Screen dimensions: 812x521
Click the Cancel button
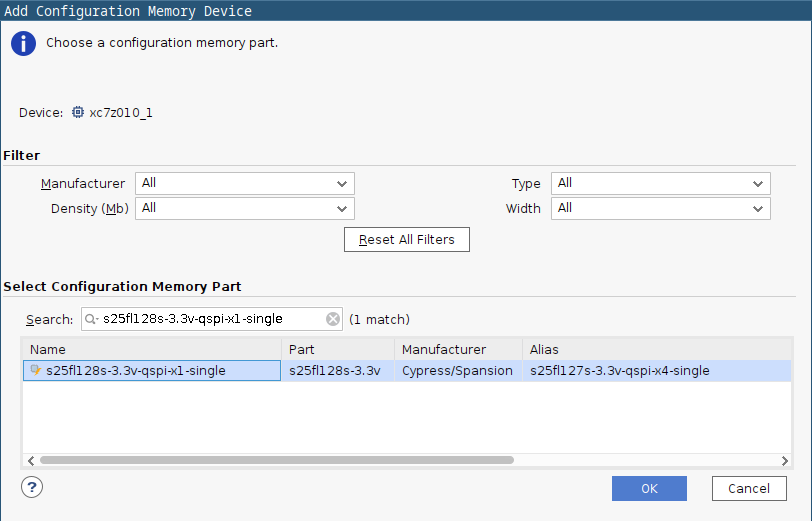pyautogui.click(x=749, y=488)
